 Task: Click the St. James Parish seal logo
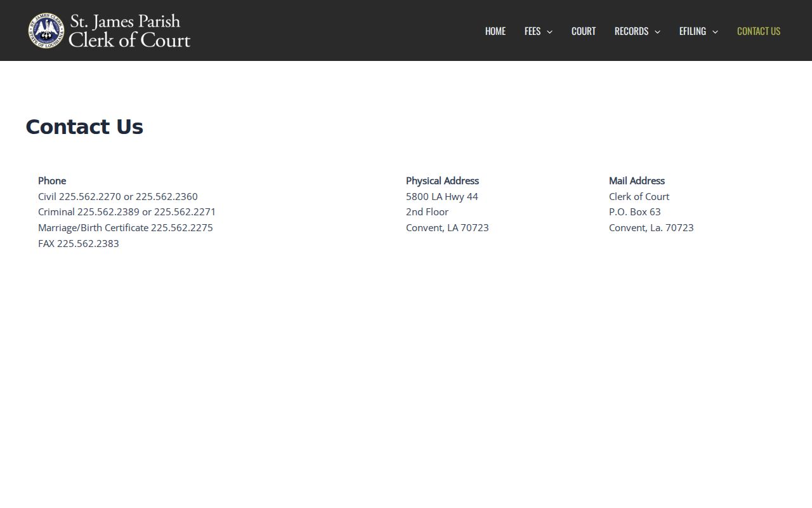(x=46, y=30)
